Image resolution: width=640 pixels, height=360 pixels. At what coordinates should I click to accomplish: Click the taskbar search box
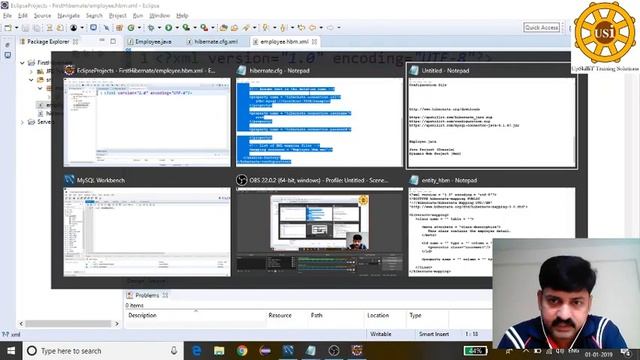pyautogui.click(x=102, y=351)
